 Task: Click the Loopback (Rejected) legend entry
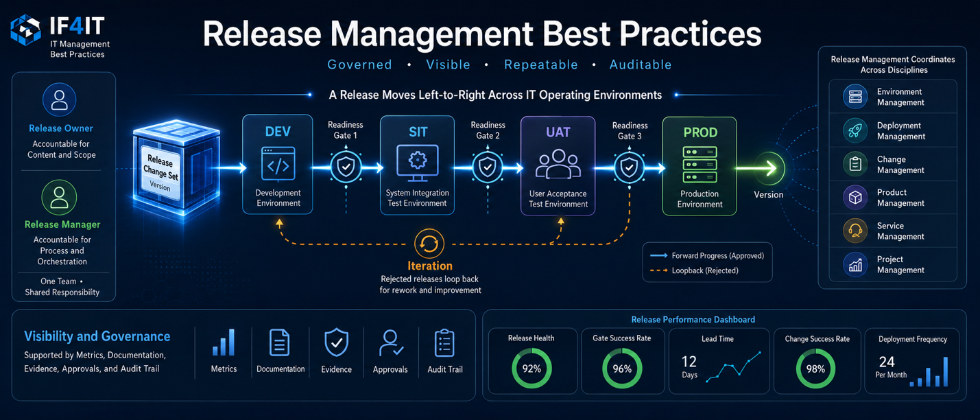tap(693, 270)
